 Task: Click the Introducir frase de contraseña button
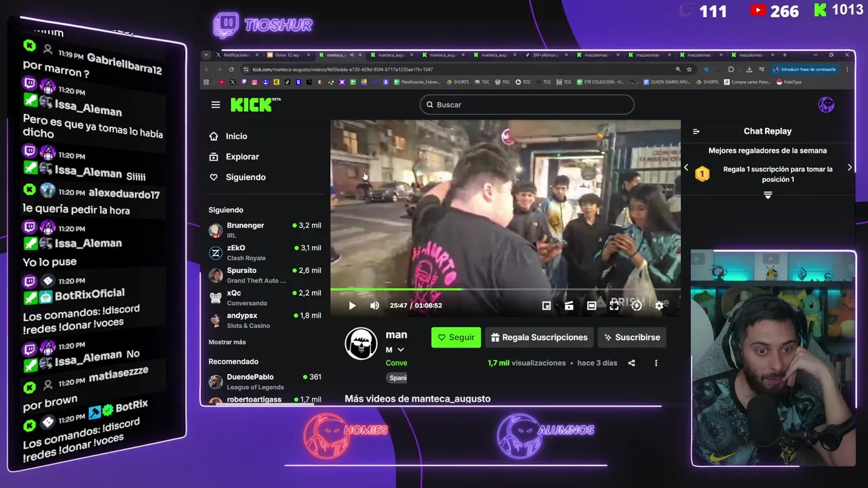coord(804,69)
